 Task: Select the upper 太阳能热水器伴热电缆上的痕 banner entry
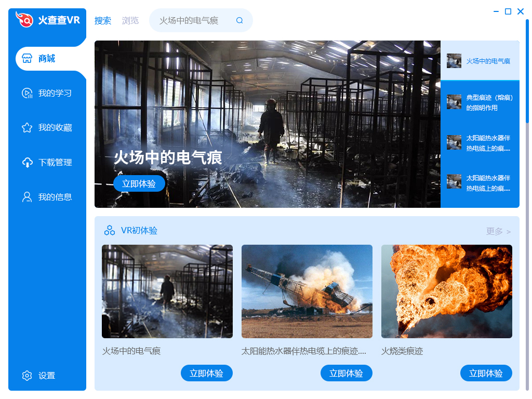(x=480, y=143)
